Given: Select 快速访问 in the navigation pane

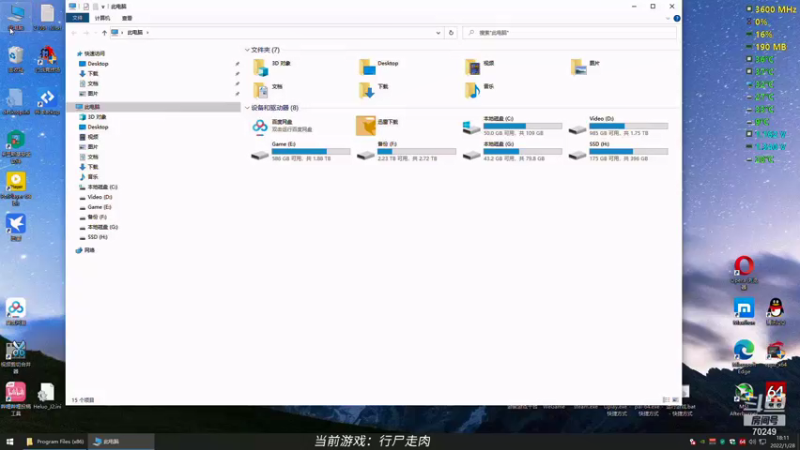Looking at the screenshot, I should [x=94, y=54].
